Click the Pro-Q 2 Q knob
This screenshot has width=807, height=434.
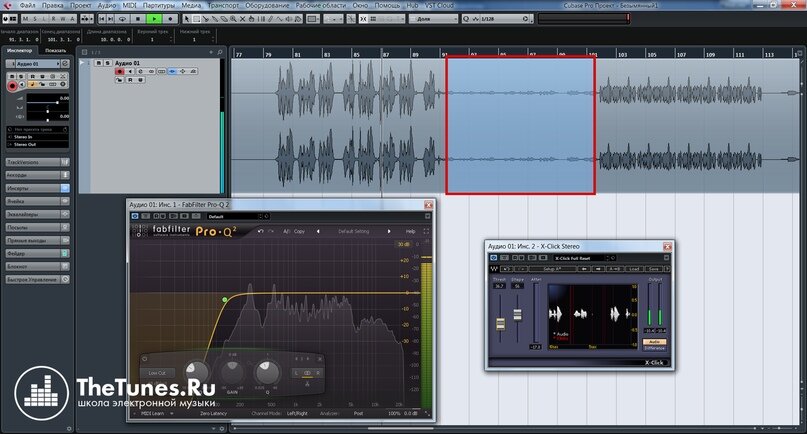(267, 372)
